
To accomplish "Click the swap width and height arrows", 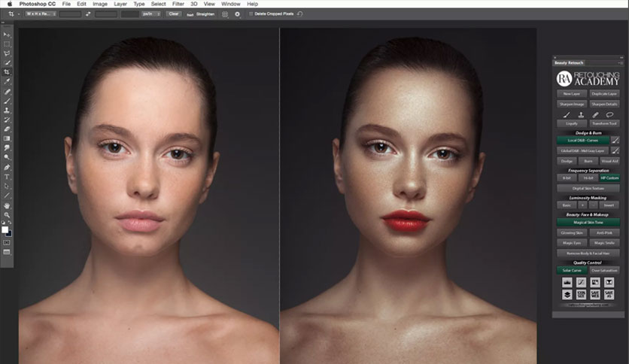I will pos(88,14).
